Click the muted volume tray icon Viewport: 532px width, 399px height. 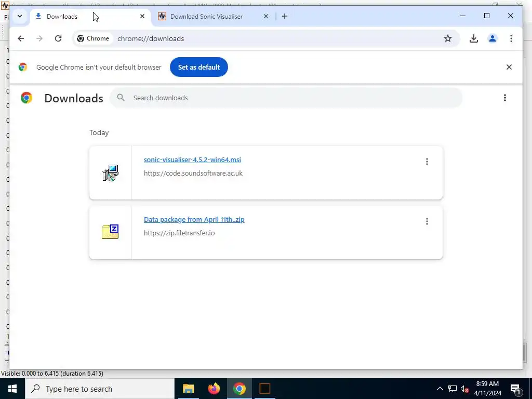[x=465, y=389]
